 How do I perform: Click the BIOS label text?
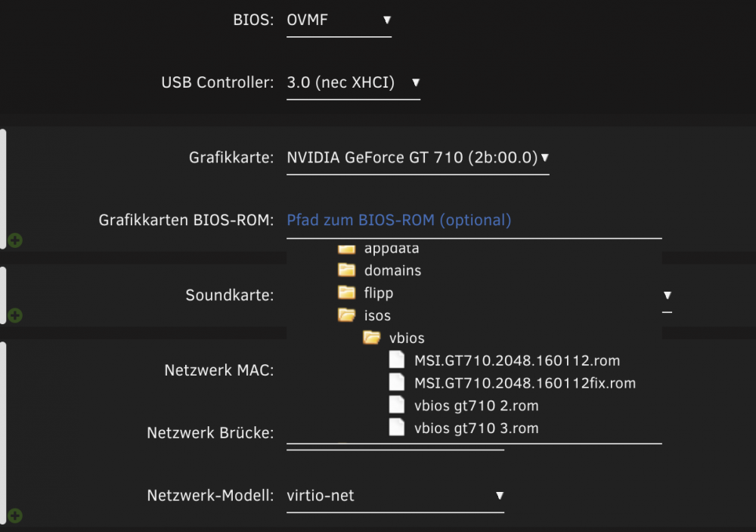click(x=253, y=20)
